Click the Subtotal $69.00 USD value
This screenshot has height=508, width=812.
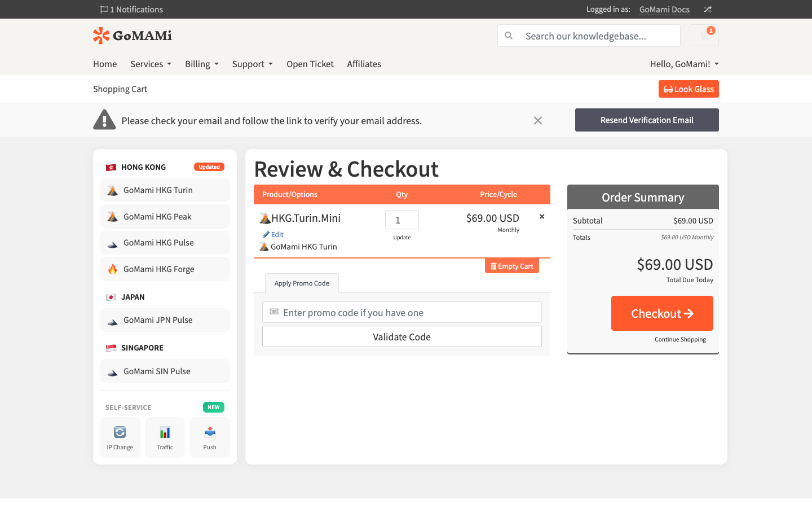point(693,221)
